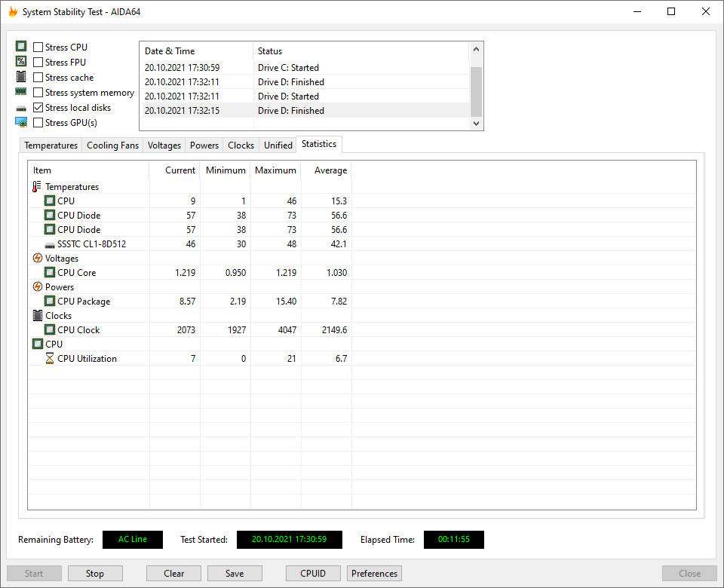The width and height of the screenshot is (724, 588).
Task: Click the log list scrollbar thumb
Action: [x=476, y=92]
